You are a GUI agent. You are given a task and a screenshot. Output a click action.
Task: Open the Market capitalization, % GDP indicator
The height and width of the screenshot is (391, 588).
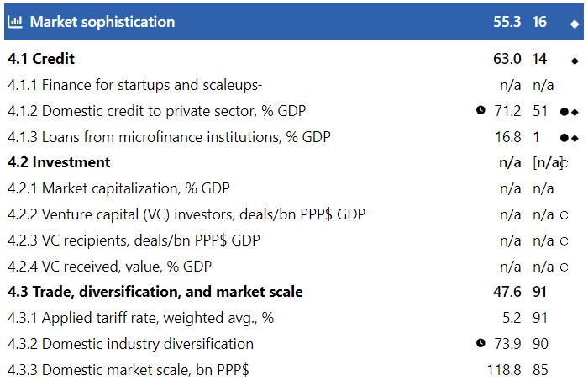[x=118, y=188]
